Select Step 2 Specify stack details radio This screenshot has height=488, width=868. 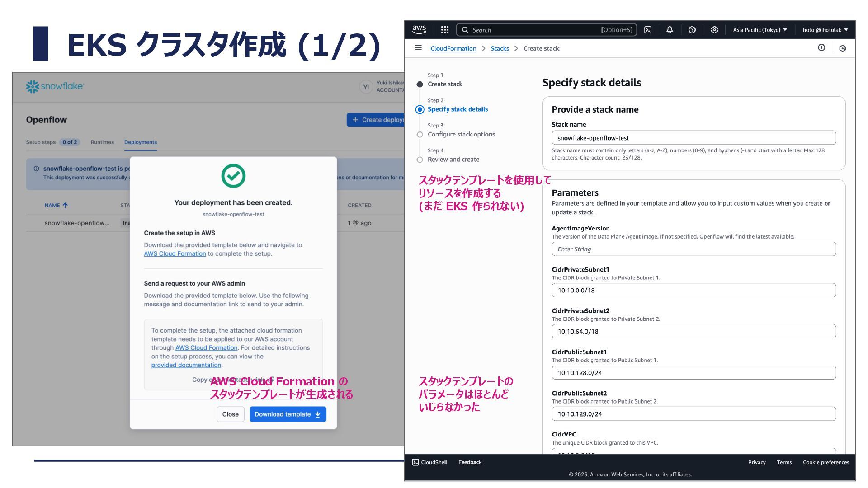coord(420,109)
